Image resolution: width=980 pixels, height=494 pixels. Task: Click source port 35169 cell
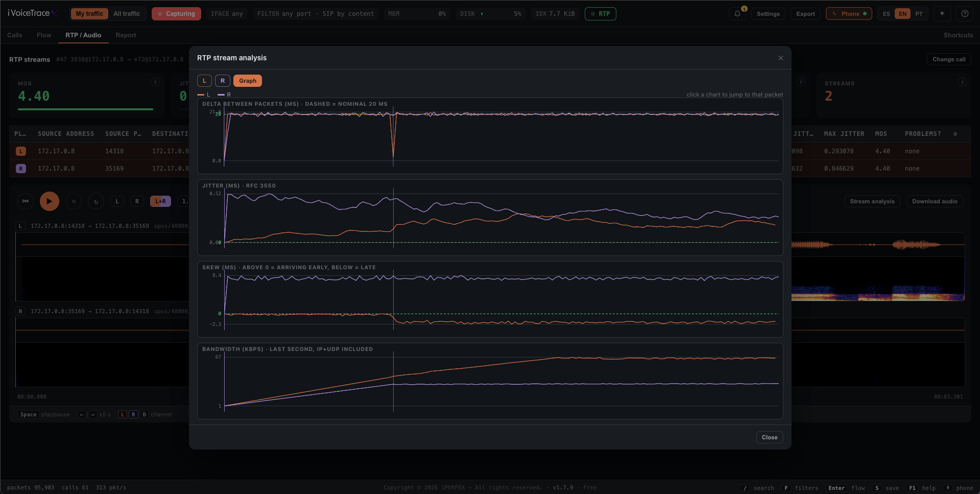(114, 169)
